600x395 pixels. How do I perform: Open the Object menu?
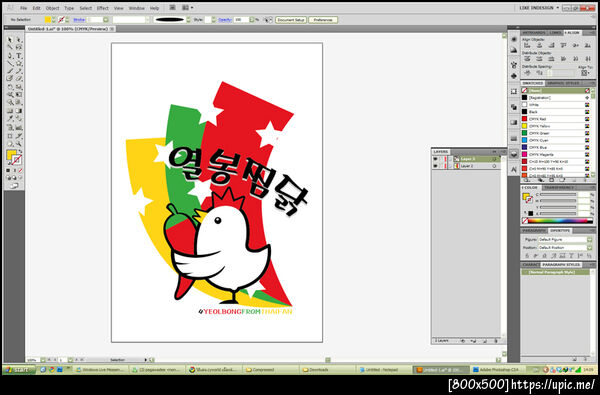[x=52, y=8]
